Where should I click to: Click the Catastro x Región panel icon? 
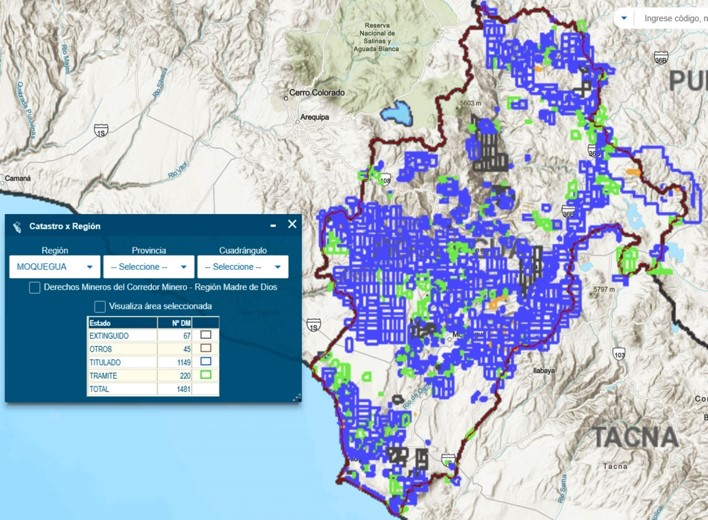click(x=17, y=226)
